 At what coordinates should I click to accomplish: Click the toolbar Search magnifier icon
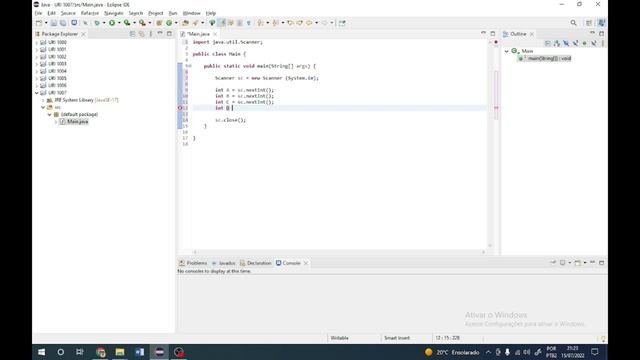point(573,23)
